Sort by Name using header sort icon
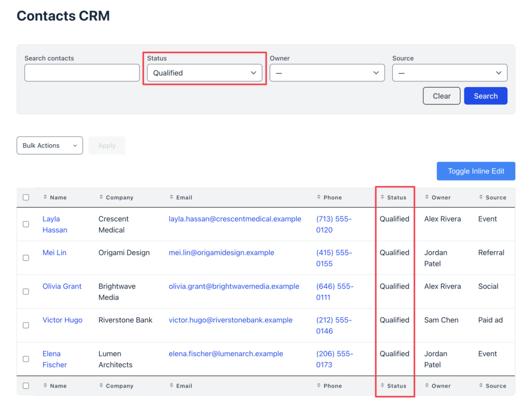Image resolution: width=532 pixels, height=407 pixels. click(x=45, y=197)
